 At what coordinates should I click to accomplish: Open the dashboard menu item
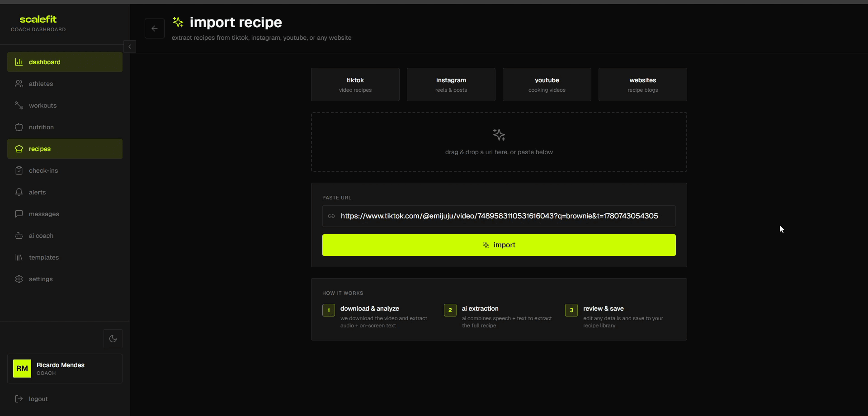(x=65, y=62)
